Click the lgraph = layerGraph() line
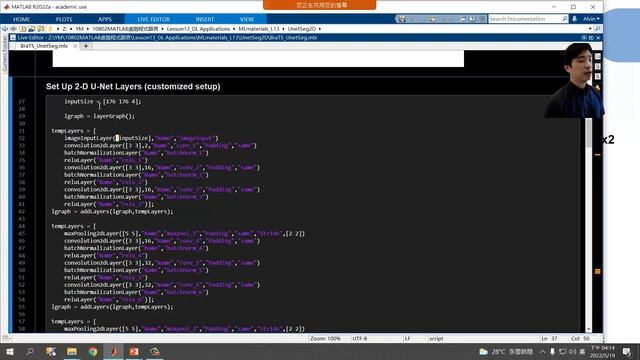This screenshot has height=360, width=640. click(99, 116)
